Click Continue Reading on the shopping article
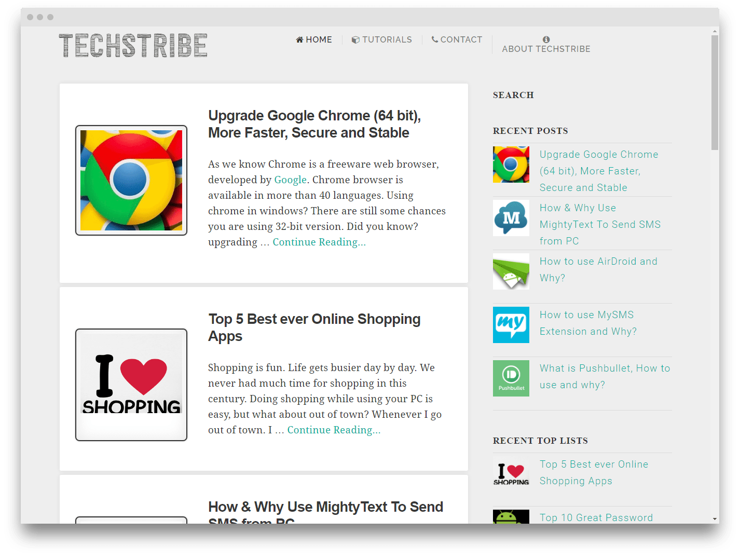Image resolution: width=740 pixels, height=560 pixels. [x=334, y=430]
